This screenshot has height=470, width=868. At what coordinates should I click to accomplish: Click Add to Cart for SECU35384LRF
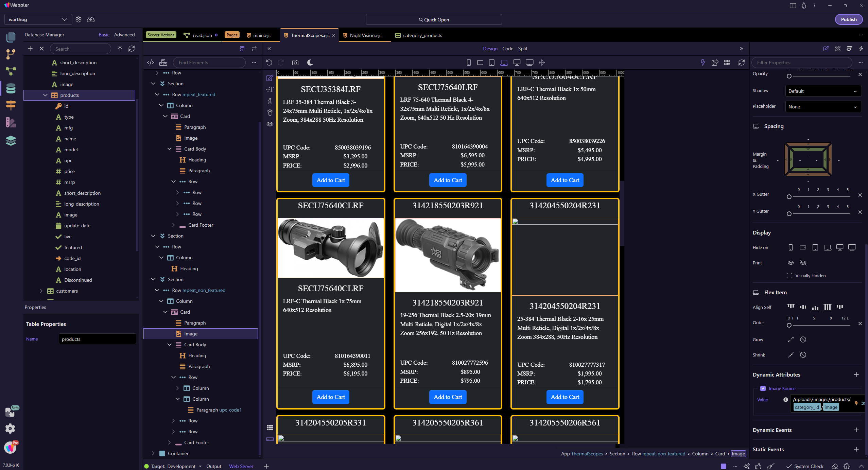[x=331, y=180]
